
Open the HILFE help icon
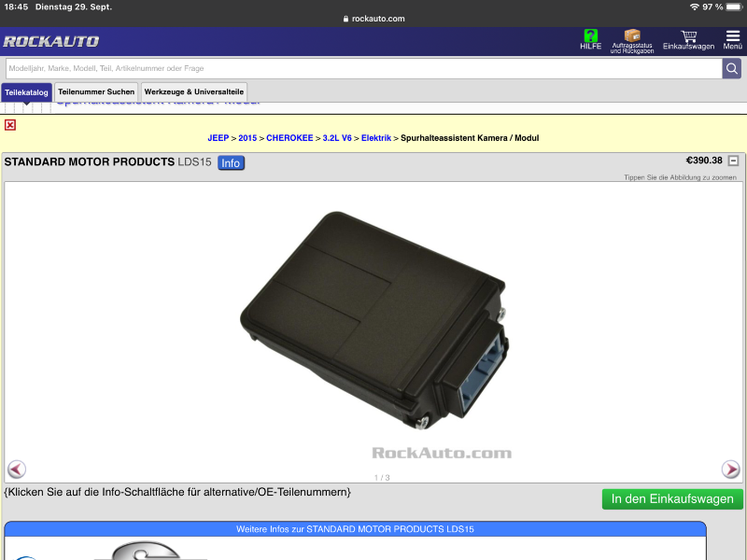pos(590,39)
